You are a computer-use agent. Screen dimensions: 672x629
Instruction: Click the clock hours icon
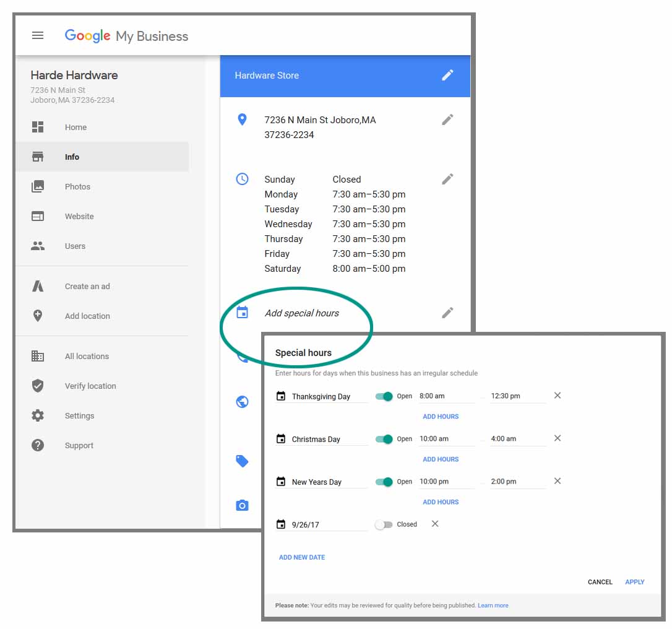242,179
